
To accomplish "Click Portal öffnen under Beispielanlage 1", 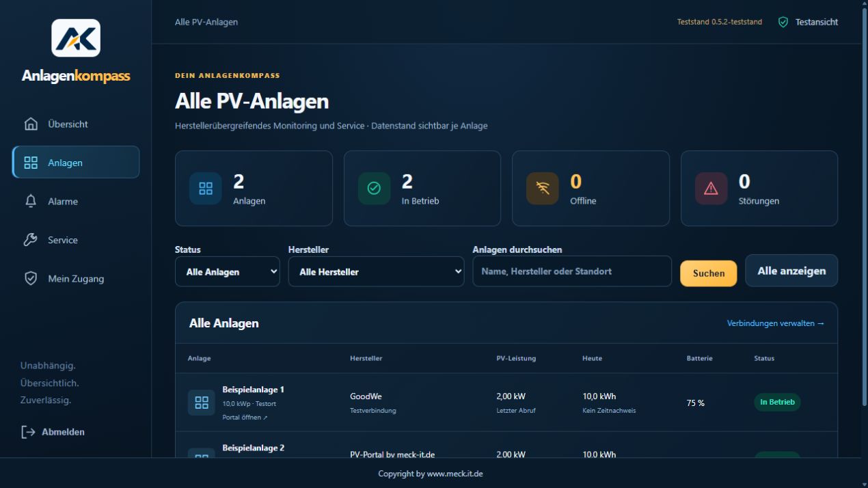I will [x=245, y=418].
